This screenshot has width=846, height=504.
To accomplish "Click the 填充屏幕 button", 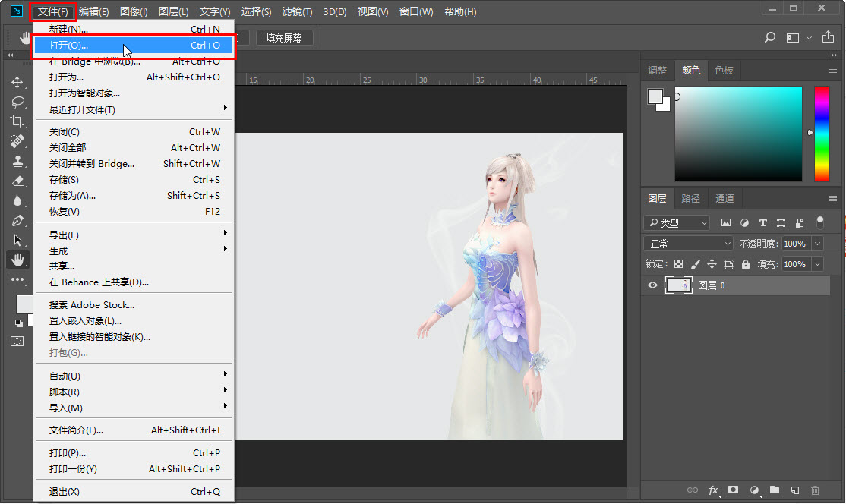I will tap(284, 38).
